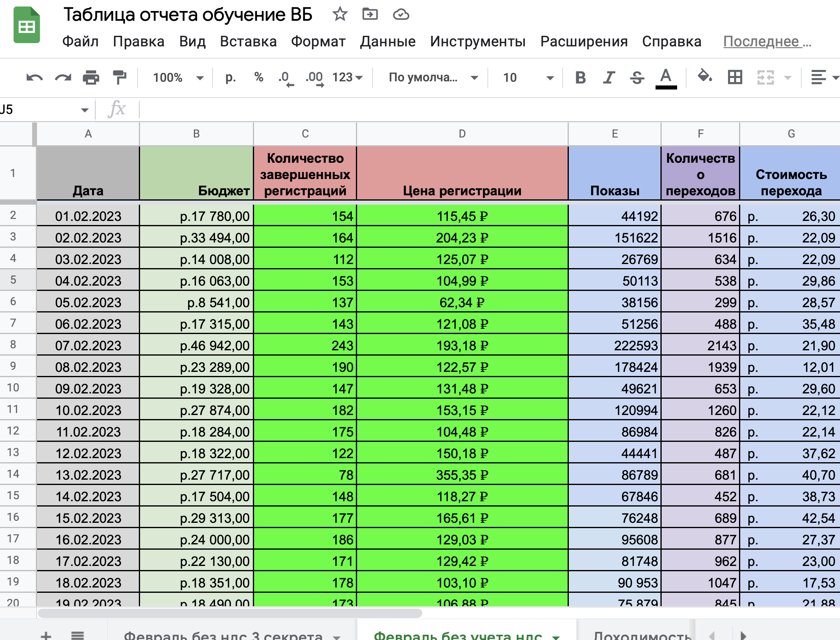Open fill color picker
The image size is (840, 640).
pos(704,76)
